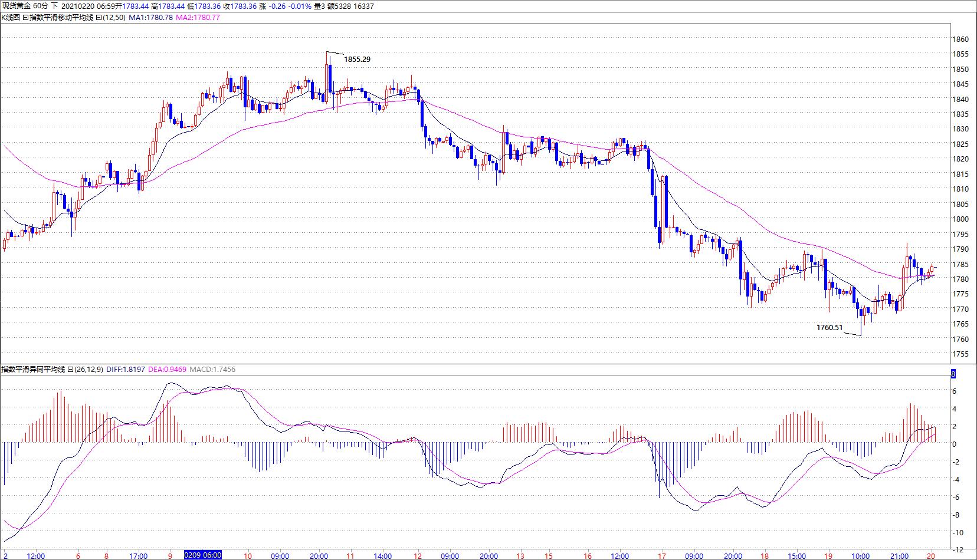The width and height of the screenshot is (977, 560).
Task: Click the highlighted 0209 06:00 time marker
Action: pyautogui.click(x=203, y=555)
